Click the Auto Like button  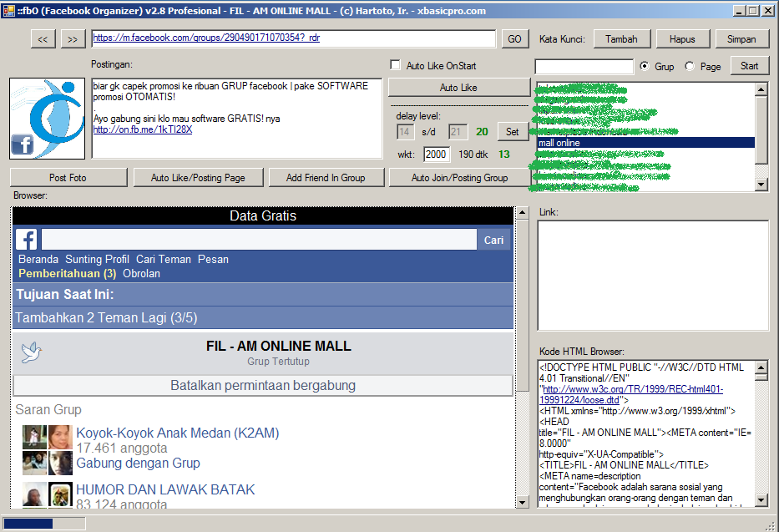pyautogui.click(x=458, y=88)
